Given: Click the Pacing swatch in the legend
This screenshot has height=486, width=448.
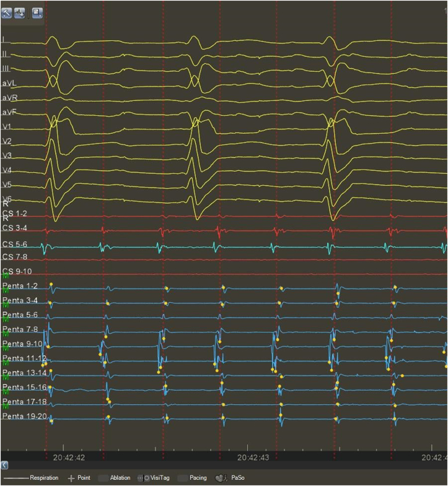Looking at the screenshot, I should [x=183, y=478].
